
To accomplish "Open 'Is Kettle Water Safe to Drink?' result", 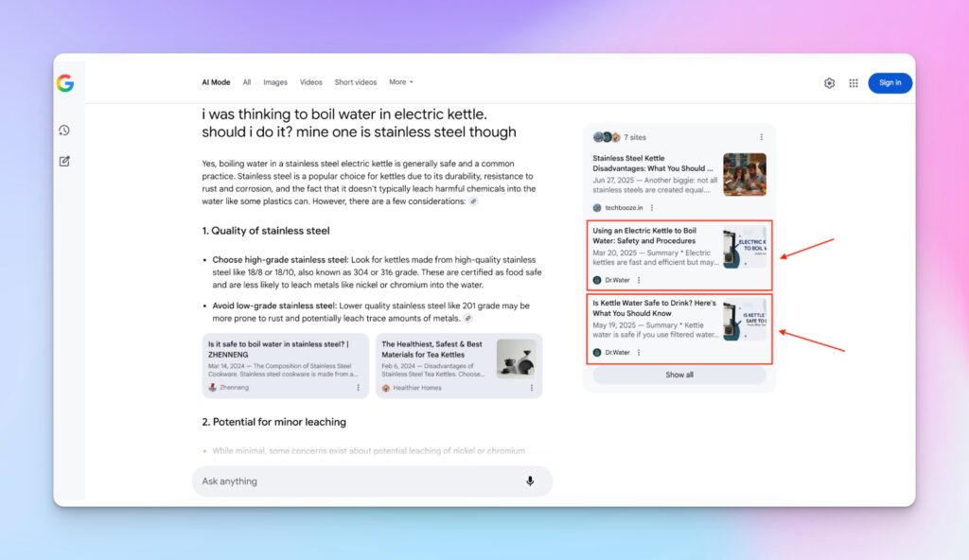I will (655, 308).
